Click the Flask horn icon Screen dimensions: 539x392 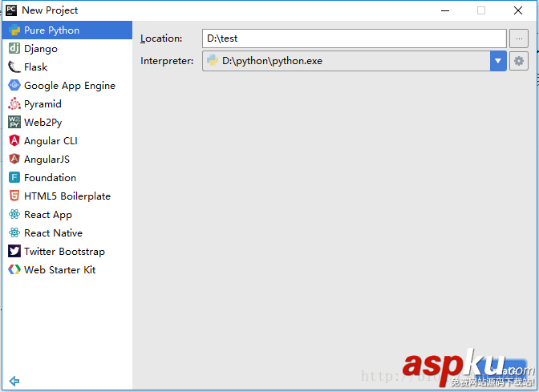click(x=14, y=67)
